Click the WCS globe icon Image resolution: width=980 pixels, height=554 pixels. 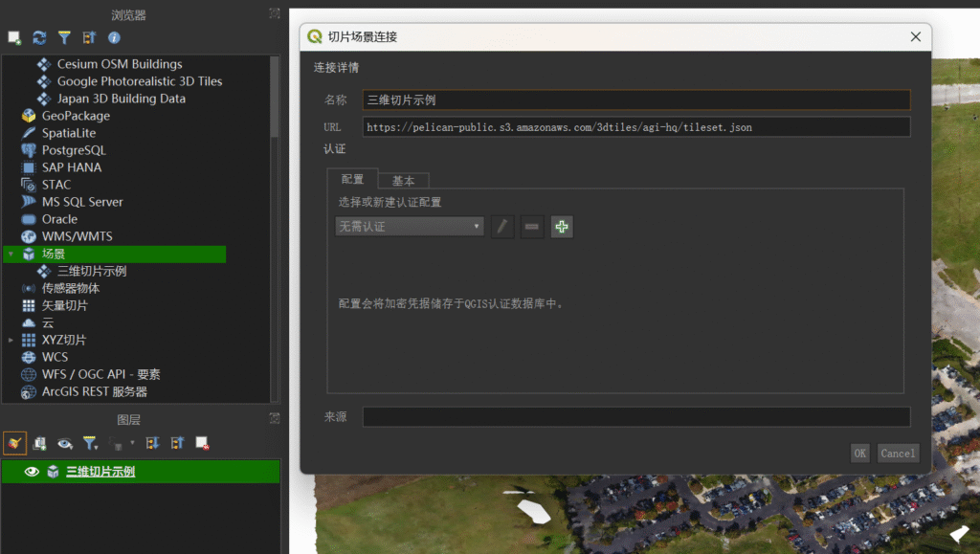(29, 357)
